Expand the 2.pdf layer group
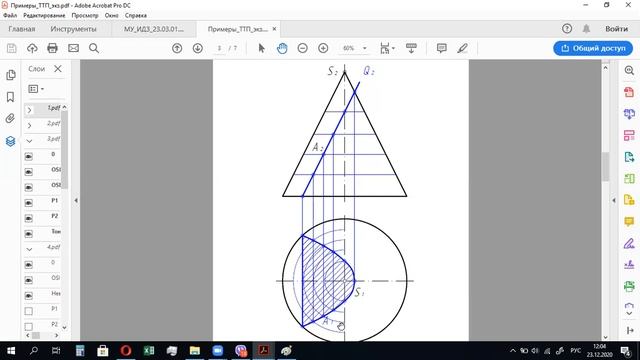 click(x=29, y=125)
